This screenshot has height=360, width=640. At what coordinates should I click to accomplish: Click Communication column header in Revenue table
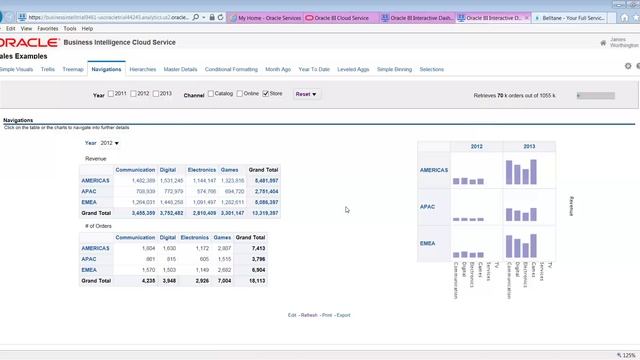point(135,170)
